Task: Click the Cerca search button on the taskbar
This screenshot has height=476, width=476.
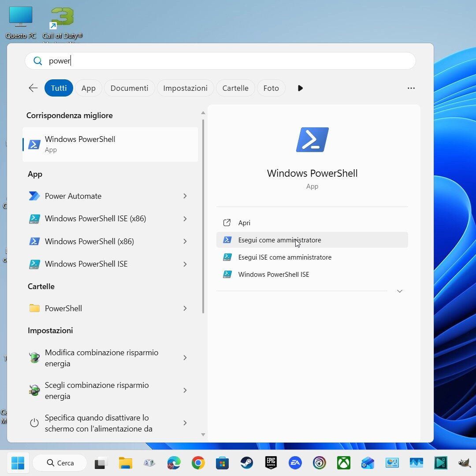Action: click(x=59, y=463)
